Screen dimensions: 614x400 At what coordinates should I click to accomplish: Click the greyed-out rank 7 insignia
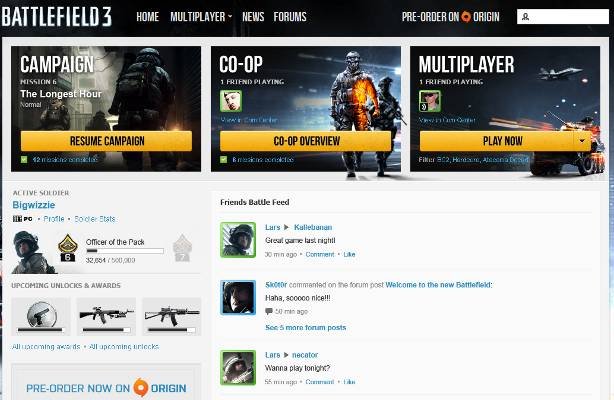coord(182,248)
